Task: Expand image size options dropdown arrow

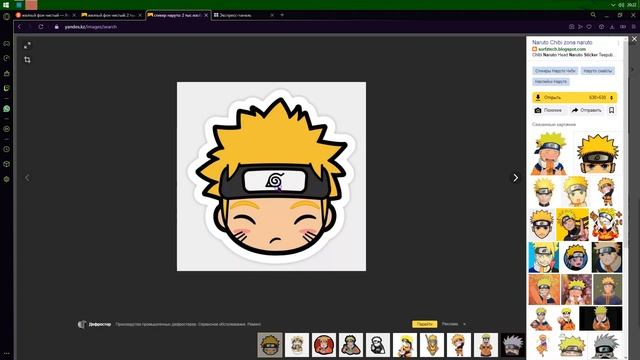Action: tap(611, 98)
